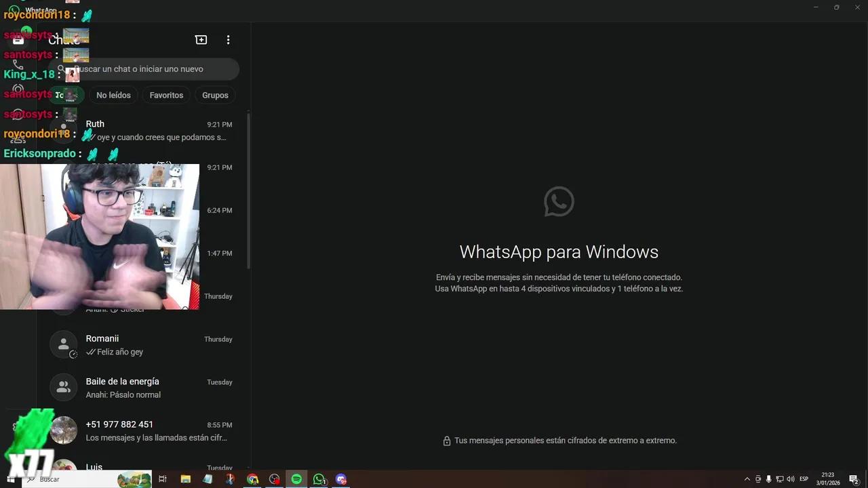Open the Windows Start menu

11,479
